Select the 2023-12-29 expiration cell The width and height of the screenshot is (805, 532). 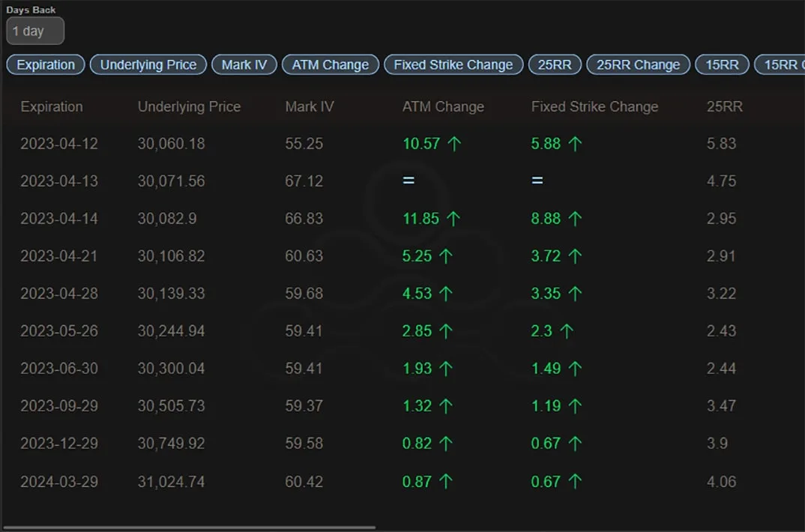(59, 444)
